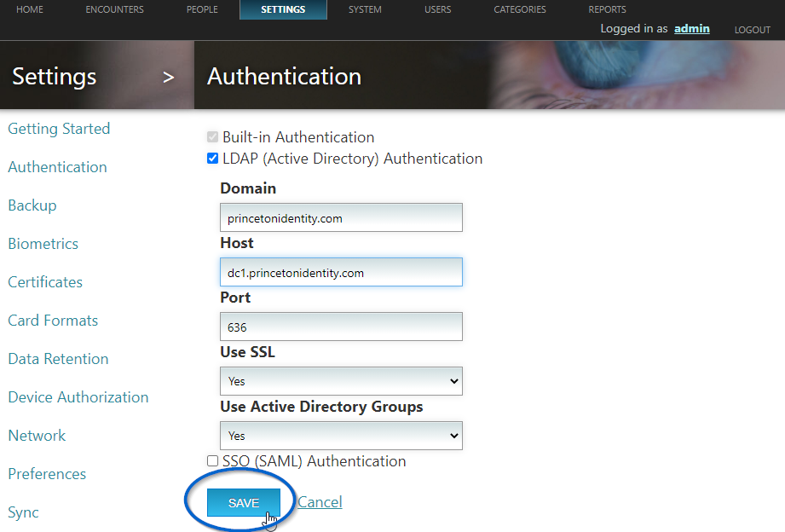Click the Domain input field
Screen dimensions: 785x532
click(341, 217)
